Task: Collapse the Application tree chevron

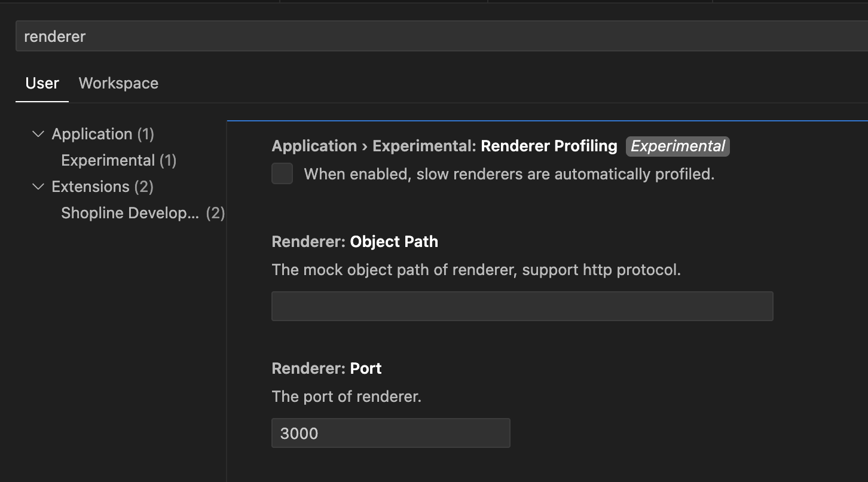Action: coord(38,134)
